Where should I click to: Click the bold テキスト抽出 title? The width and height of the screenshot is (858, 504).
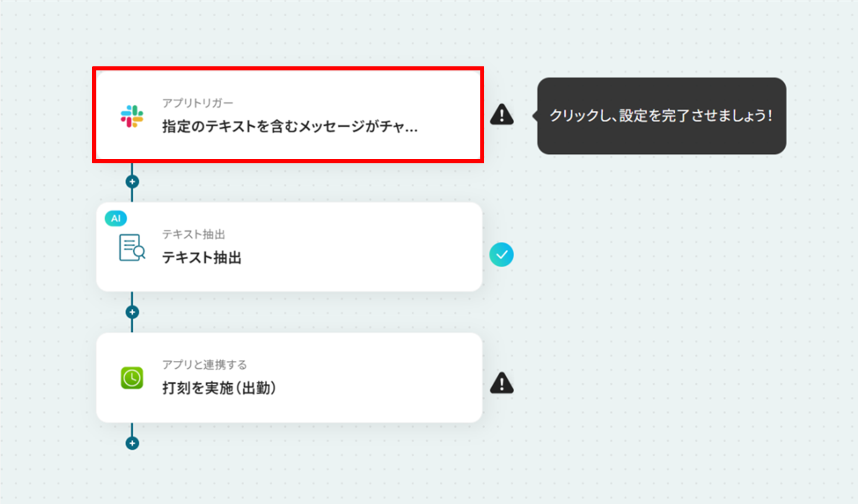(202, 258)
